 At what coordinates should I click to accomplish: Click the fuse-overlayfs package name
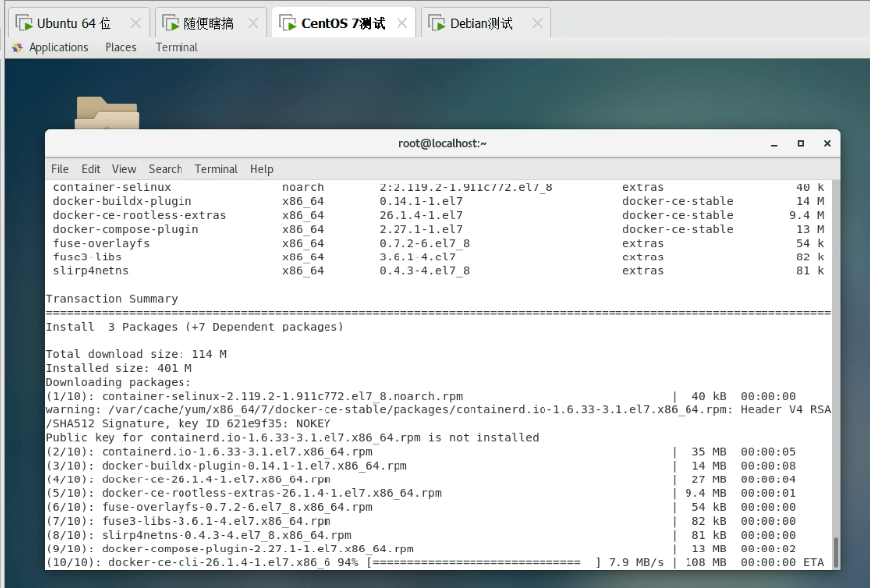click(101, 243)
